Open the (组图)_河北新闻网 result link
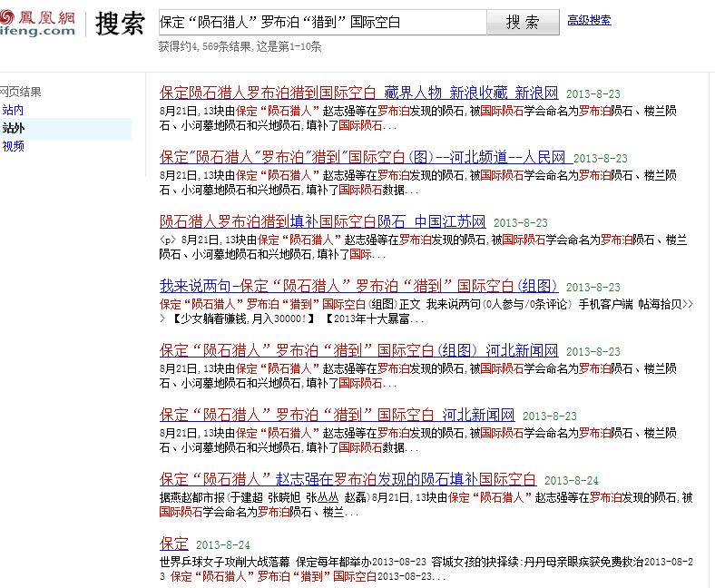This screenshot has width=715, height=588. tap(359, 350)
